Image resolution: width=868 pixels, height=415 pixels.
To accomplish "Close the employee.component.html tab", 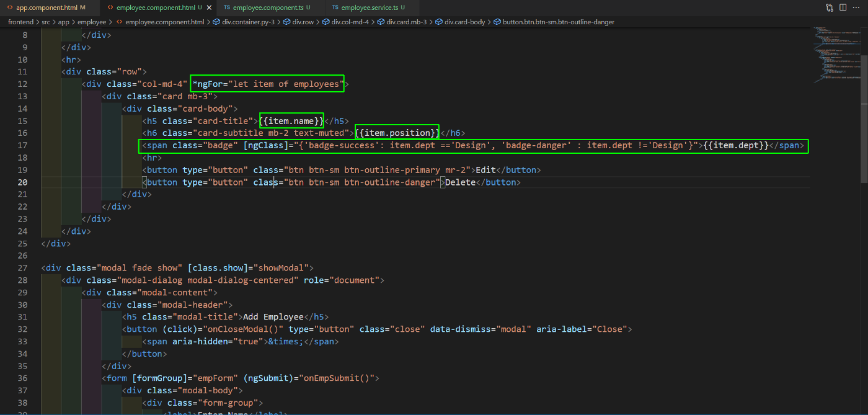I will [x=208, y=7].
